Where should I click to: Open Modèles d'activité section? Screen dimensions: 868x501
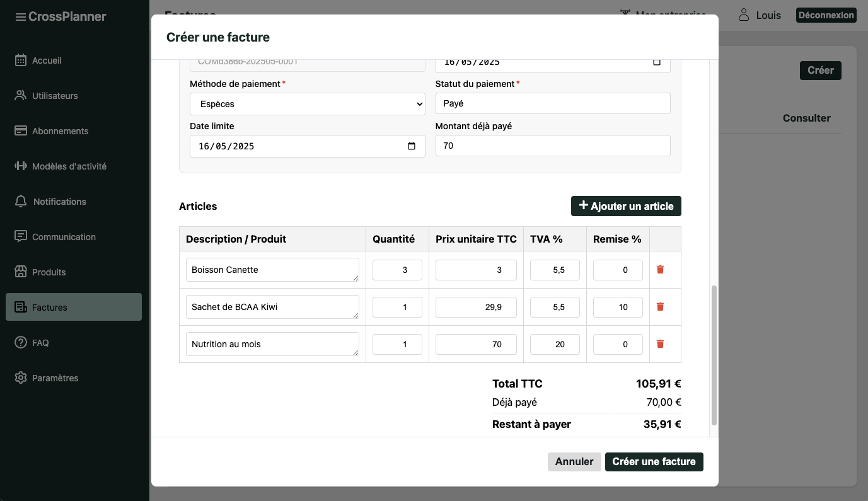74,166
